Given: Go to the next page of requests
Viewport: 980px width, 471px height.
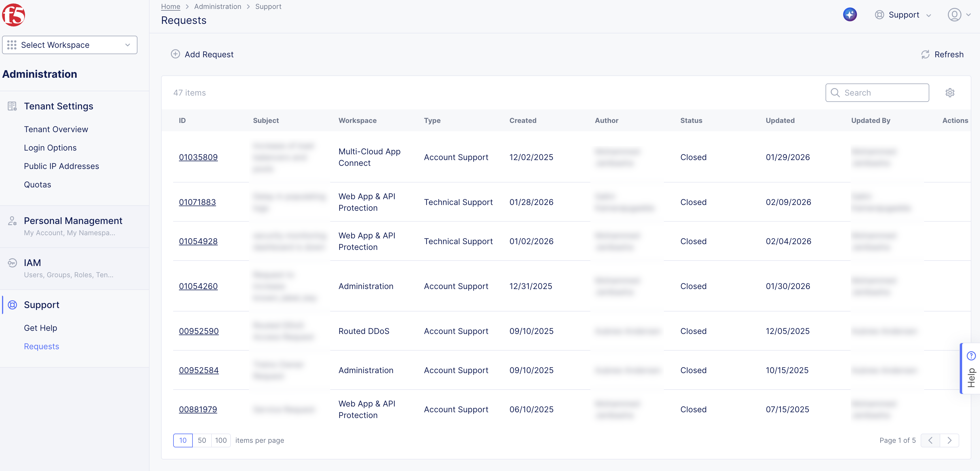Looking at the screenshot, I should [949, 440].
